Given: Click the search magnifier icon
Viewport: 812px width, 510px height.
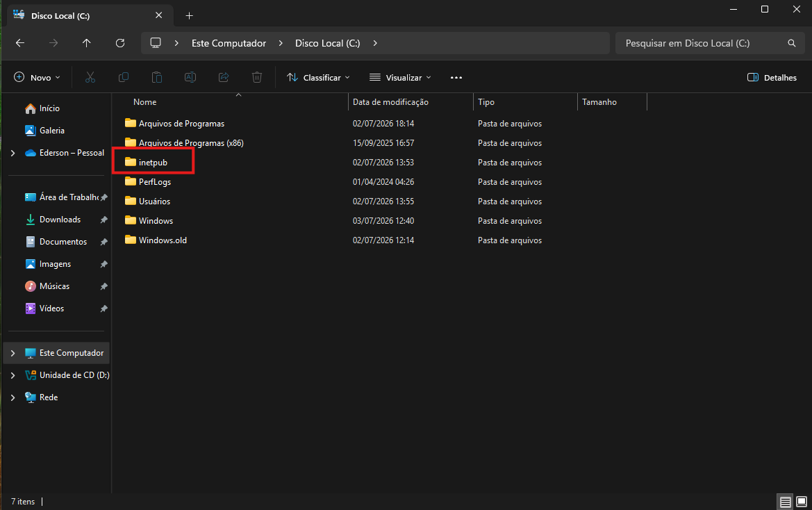Looking at the screenshot, I should 791,43.
